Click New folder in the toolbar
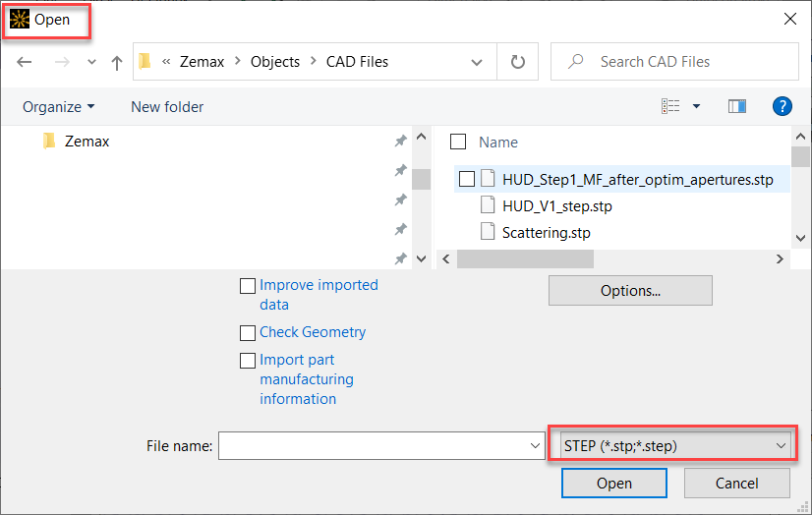This screenshot has width=812, height=515. [167, 106]
